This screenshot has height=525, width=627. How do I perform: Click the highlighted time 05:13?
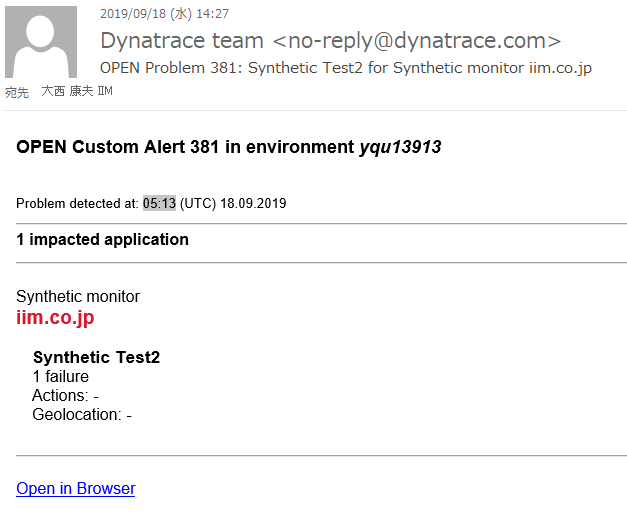pyautogui.click(x=159, y=203)
